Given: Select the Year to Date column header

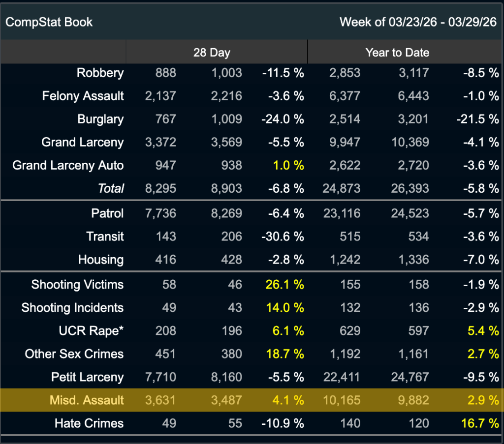Looking at the screenshot, I should point(397,53).
